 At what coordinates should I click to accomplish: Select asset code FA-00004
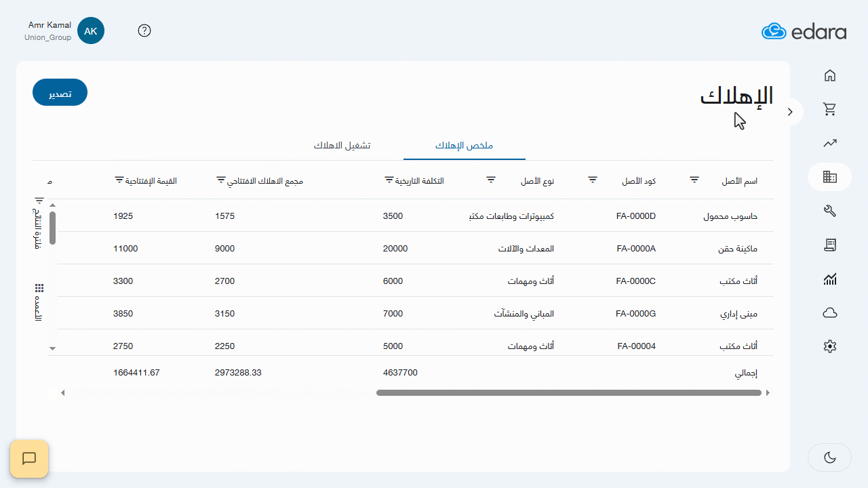pyautogui.click(x=637, y=346)
